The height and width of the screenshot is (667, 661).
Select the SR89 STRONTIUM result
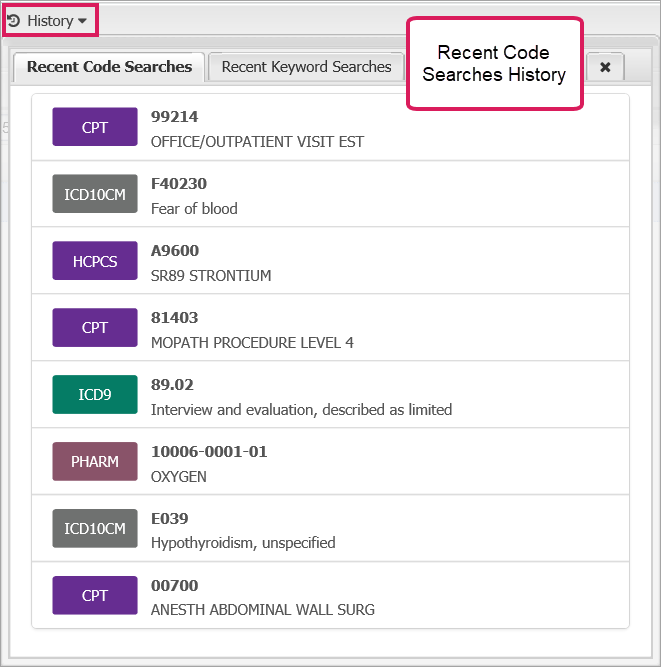point(210,275)
